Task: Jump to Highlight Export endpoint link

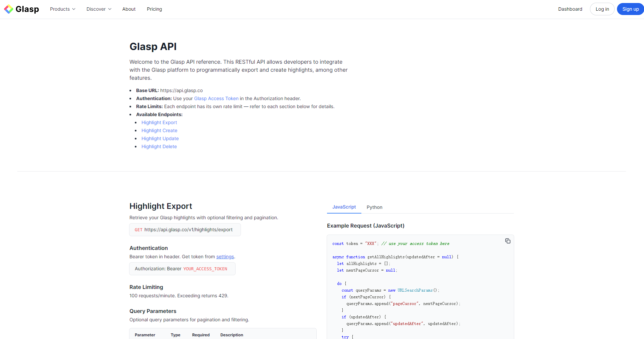Action: click(159, 122)
